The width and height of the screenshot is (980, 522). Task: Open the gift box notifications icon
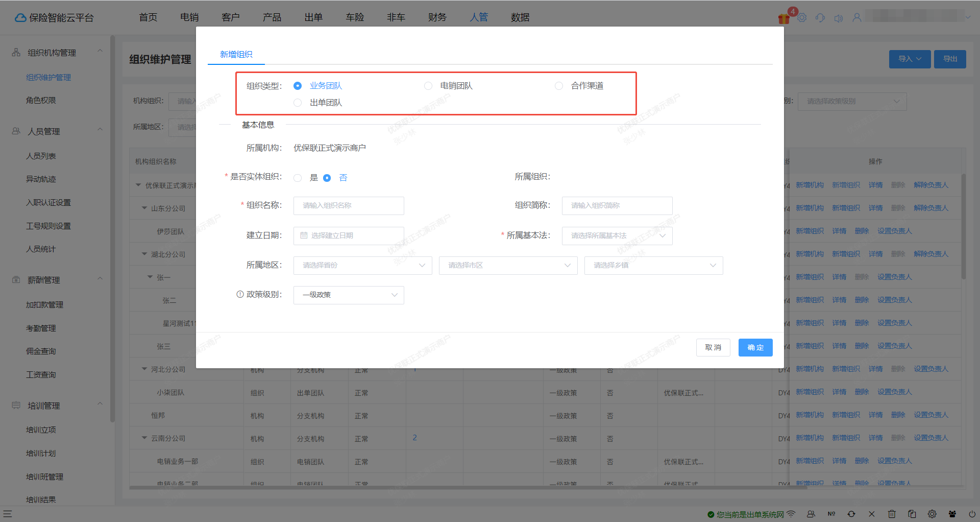(x=783, y=19)
